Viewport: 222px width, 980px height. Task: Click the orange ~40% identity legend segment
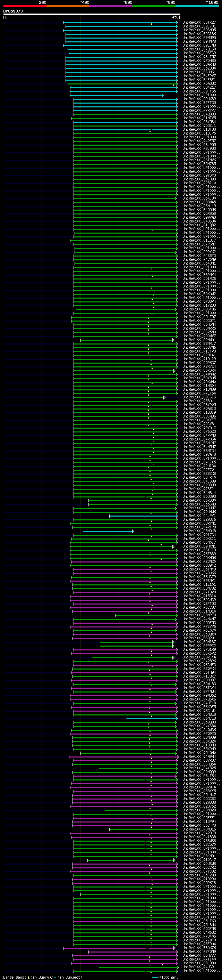68,6
